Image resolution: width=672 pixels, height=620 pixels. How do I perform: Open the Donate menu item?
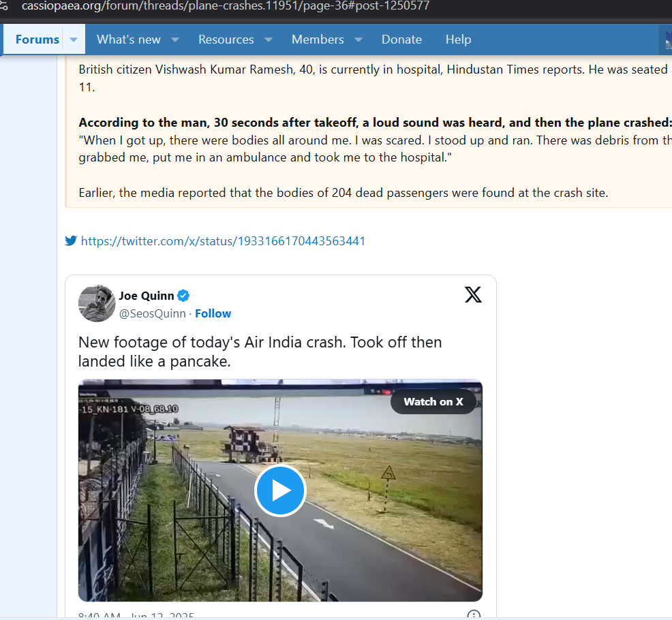401,40
